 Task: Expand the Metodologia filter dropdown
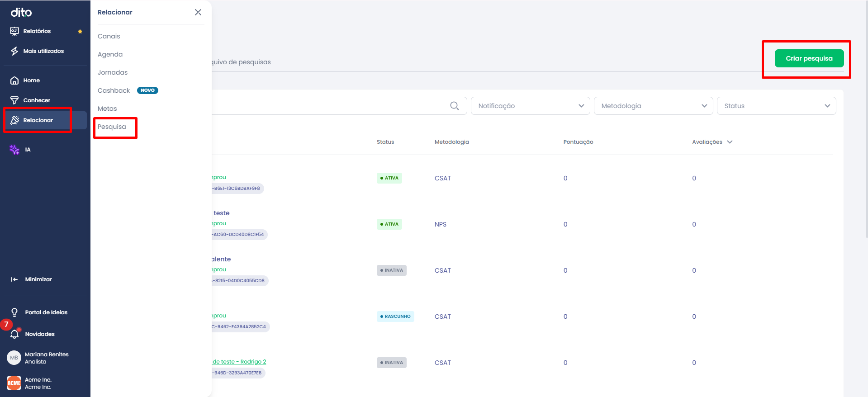653,106
